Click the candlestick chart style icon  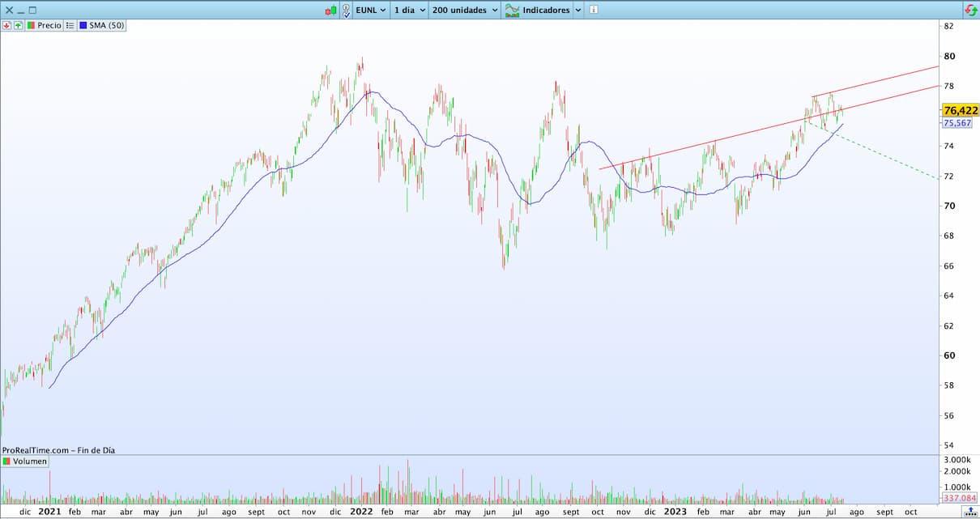click(330, 11)
